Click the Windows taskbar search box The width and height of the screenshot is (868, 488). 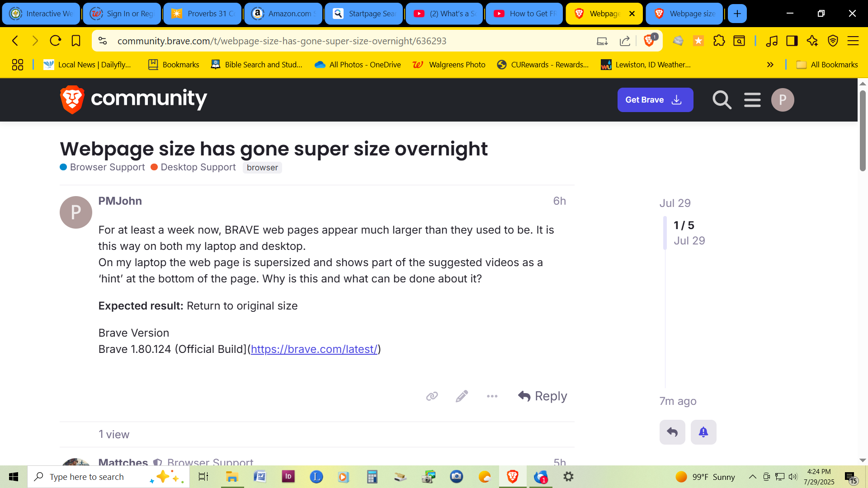(87, 477)
